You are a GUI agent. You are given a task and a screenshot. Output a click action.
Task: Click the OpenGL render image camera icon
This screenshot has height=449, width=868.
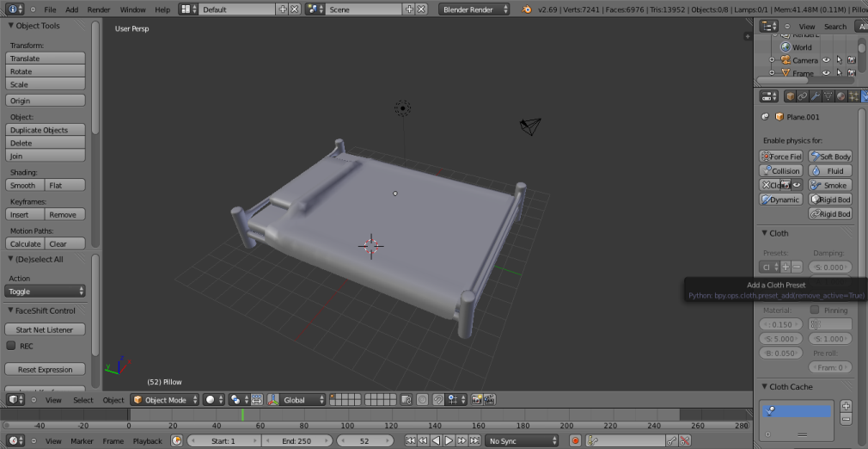point(477,400)
